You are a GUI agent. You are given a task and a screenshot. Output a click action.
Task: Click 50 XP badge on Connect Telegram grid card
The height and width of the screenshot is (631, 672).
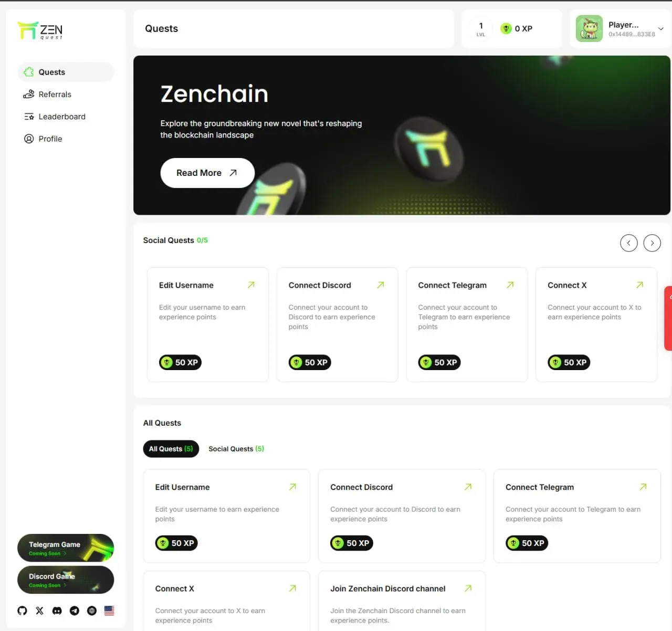click(x=527, y=543)
